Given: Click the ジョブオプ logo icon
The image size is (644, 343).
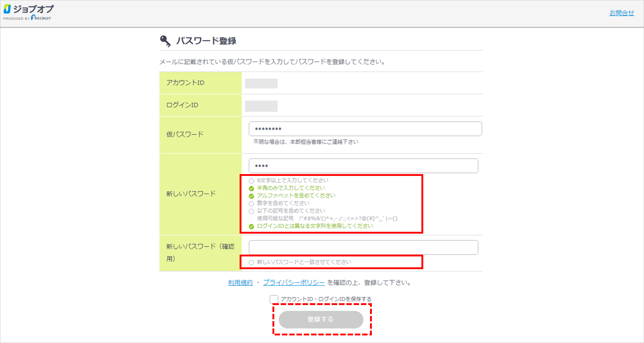Looking at the screenshot, I should pos(7,9).
